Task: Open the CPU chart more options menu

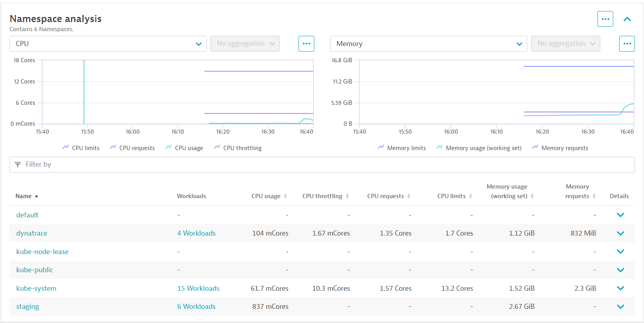Action: 306,44
